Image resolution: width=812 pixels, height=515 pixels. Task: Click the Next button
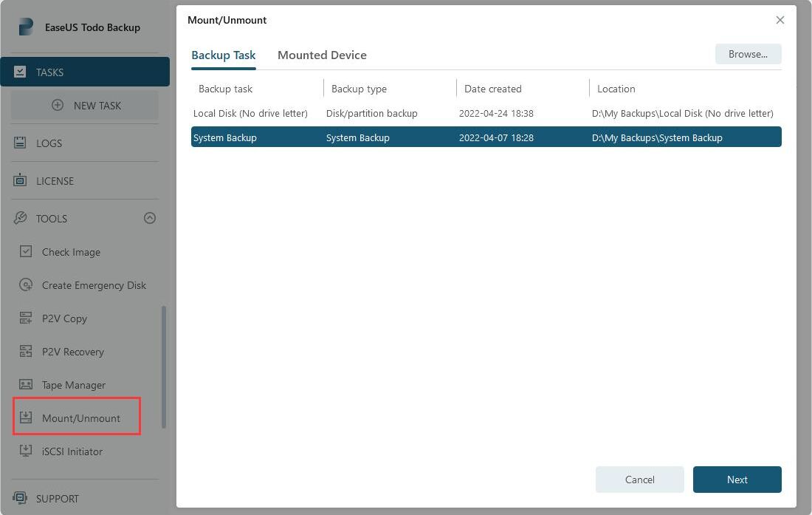tap(737, 480)
